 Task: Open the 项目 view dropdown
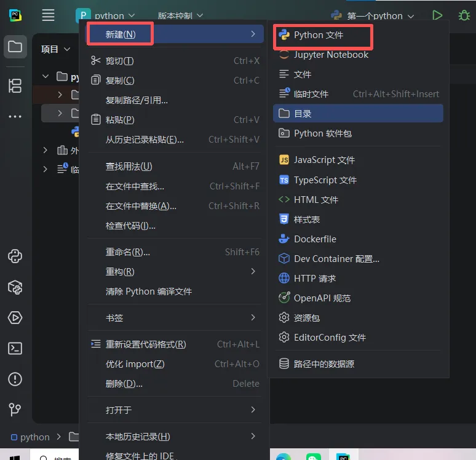click(x=56, y=49)
